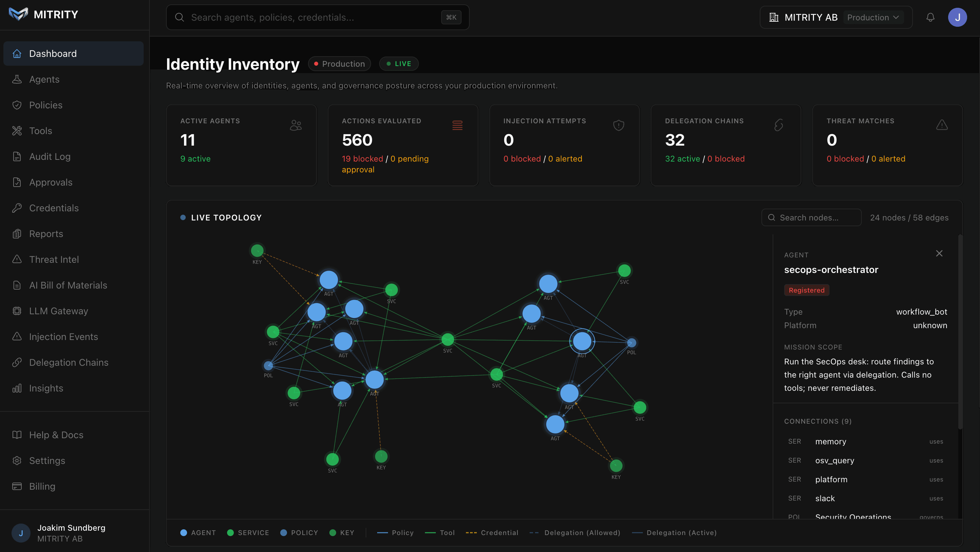Viewport: 980px width, 552px height.
Task: Click the KEY legend color dot
Action: pyautogui.click(x=332, y=533)
